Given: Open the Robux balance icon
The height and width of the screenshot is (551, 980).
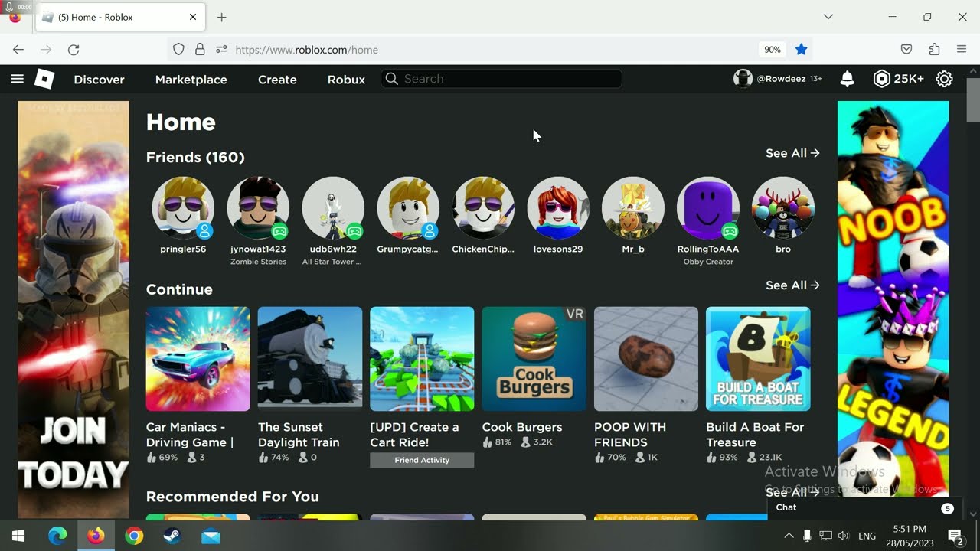Looking at the screenshot, I should pos(882,79).
